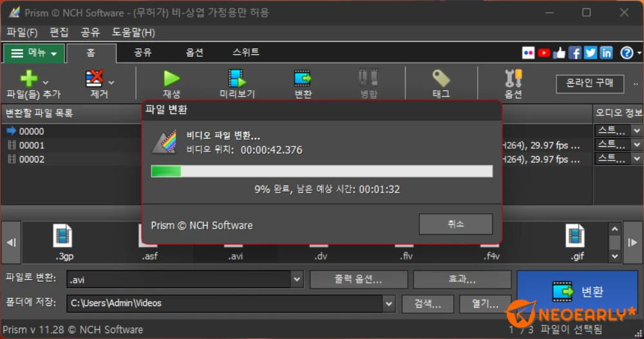Expand the 제거 dropdown arrow

point(111,82)
